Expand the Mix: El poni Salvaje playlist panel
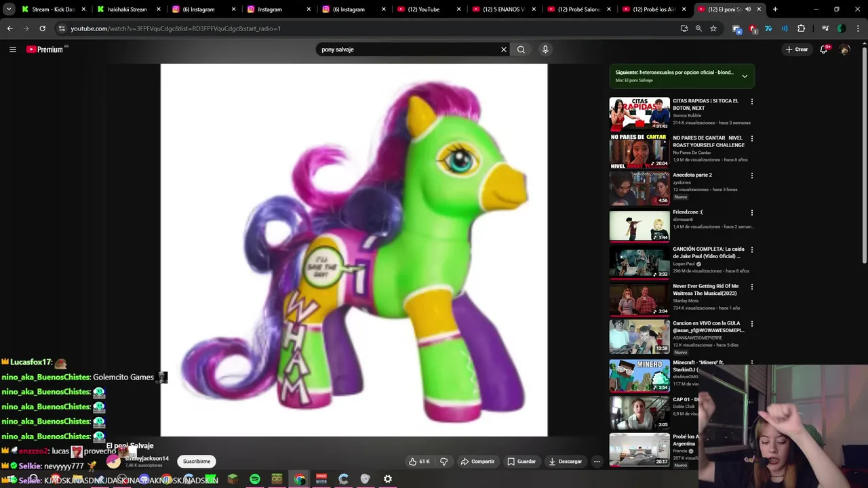 (x=745, y=76)
